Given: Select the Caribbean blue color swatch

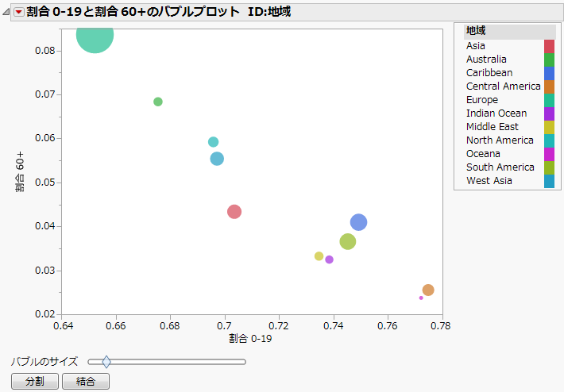Looking at the screenshot, I should tap(549, 73).
